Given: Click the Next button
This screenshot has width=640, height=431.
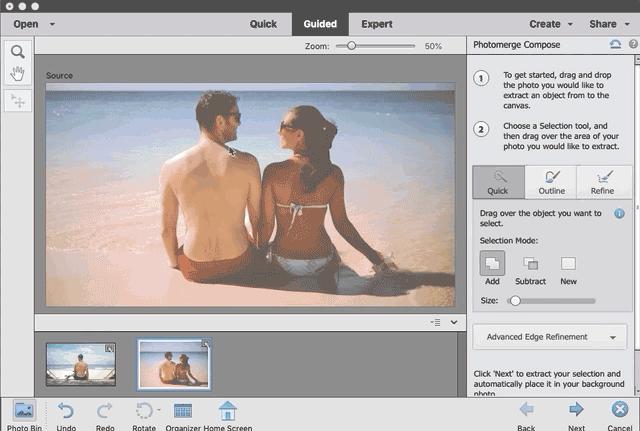Looking at the screenshot, I should (576, 411).
